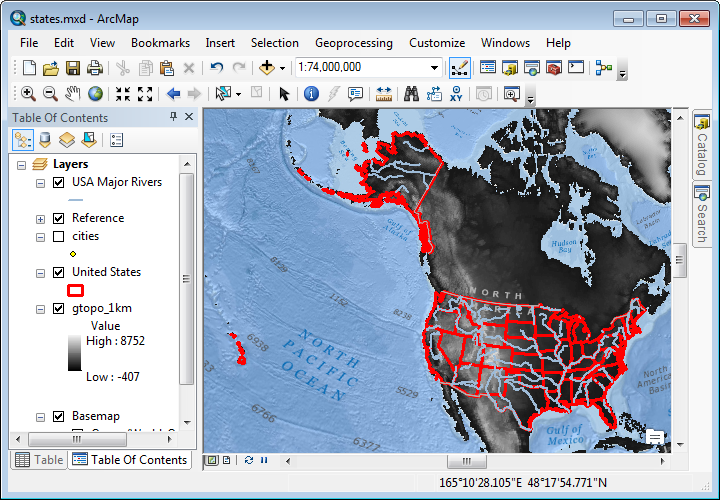Image resolution: width=720 pixels, height=500 pixels.
Task: Uncheck the USA Major Rivers layer
Action: pos(58,182)
